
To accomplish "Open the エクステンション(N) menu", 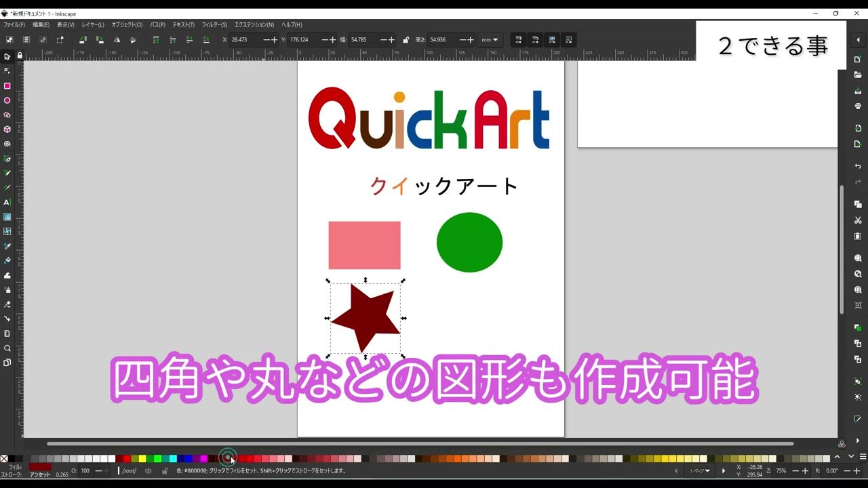I will pyautogui.click(x=254, y=24).
